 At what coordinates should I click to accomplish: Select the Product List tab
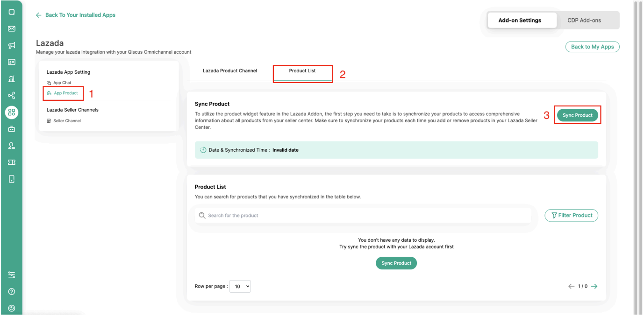click(302, 71)
